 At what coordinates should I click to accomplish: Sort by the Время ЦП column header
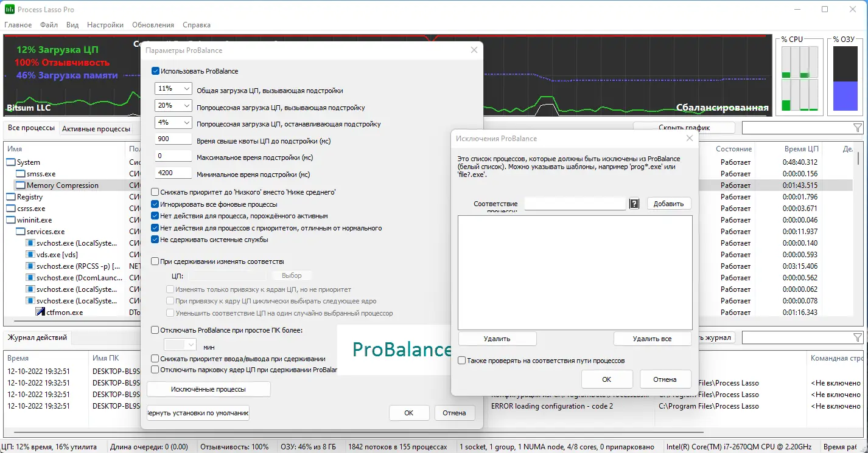click(x=802, y=149)
